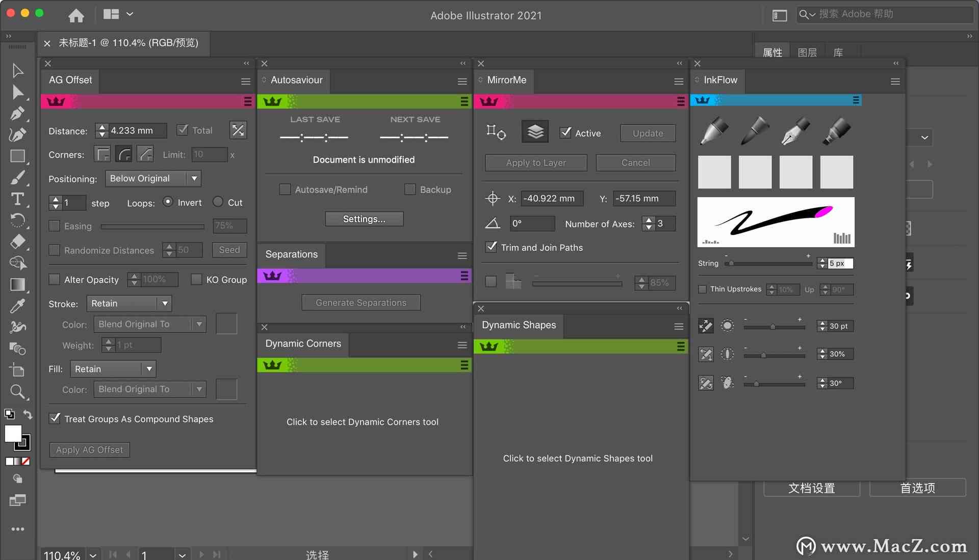Viewport: 979px width, 560px height.
Task: Select the Eraser tool
Action: click(x=18, y=241)
